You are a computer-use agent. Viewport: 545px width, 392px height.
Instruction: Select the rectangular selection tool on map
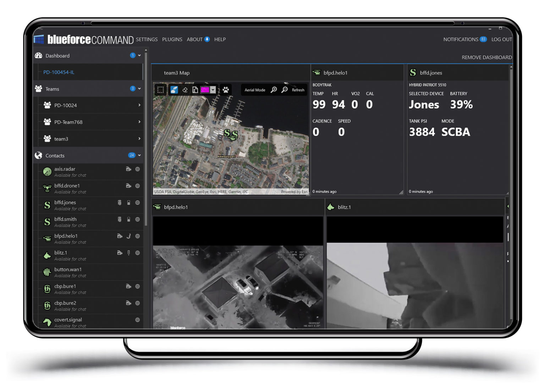pos(161,90)
